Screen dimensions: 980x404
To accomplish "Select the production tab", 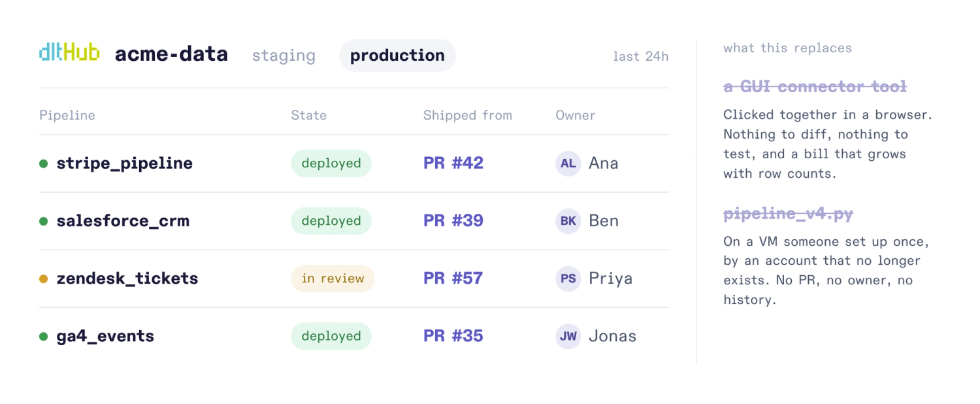I will pos(397,56).
